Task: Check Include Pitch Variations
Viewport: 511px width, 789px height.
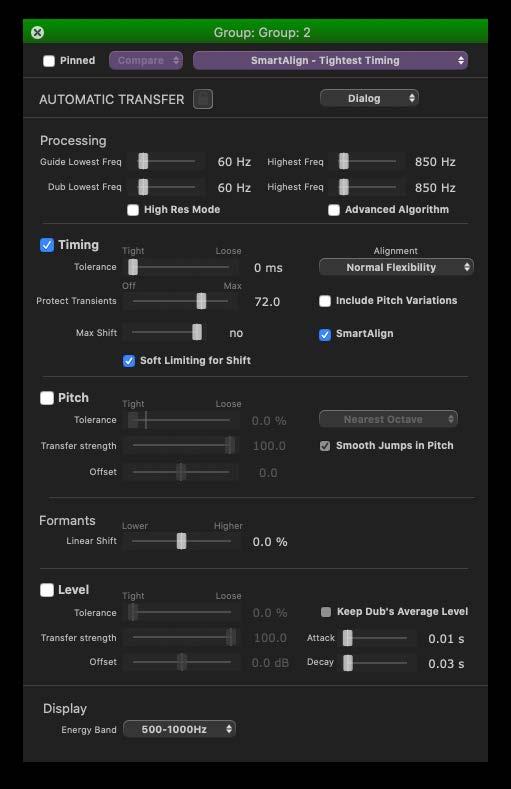Action: pyautogui.click(x=325, y=301)
